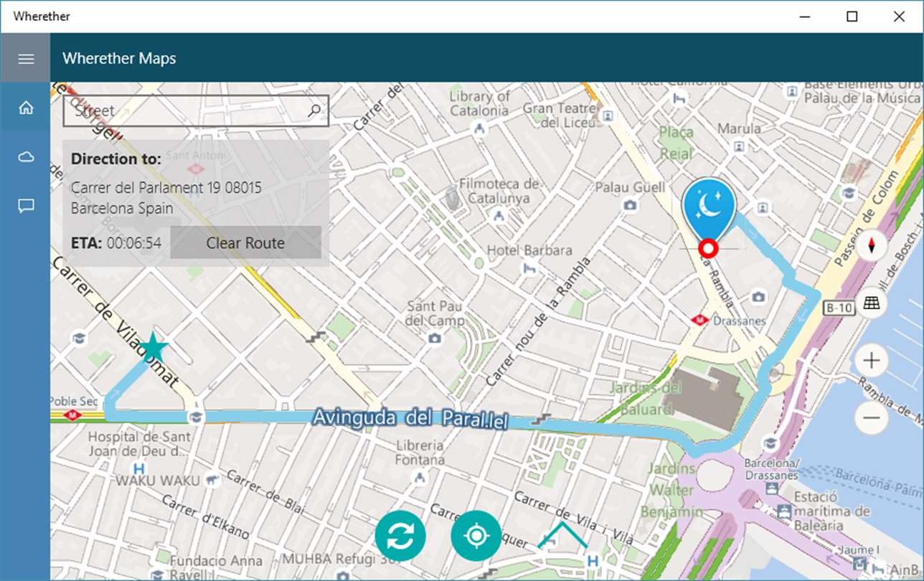
Task: Click the locate-me target button
Action: coord(476,536)
